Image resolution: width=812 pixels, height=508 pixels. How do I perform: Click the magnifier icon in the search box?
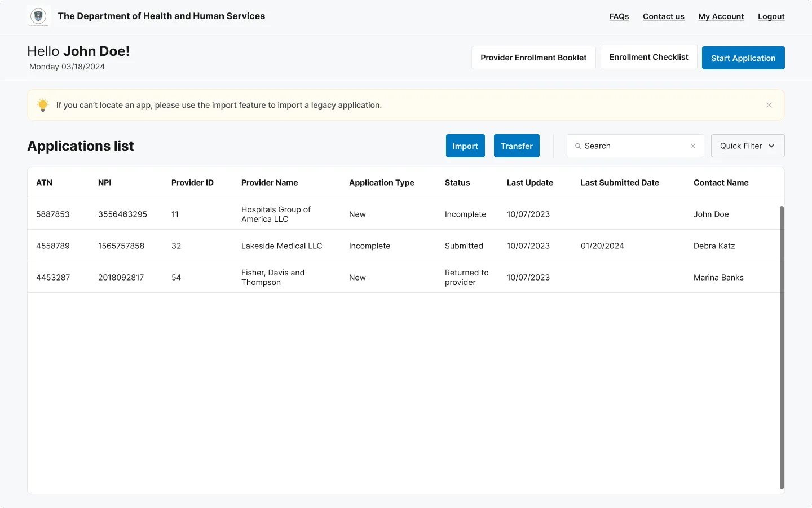[x=578, y=146]
